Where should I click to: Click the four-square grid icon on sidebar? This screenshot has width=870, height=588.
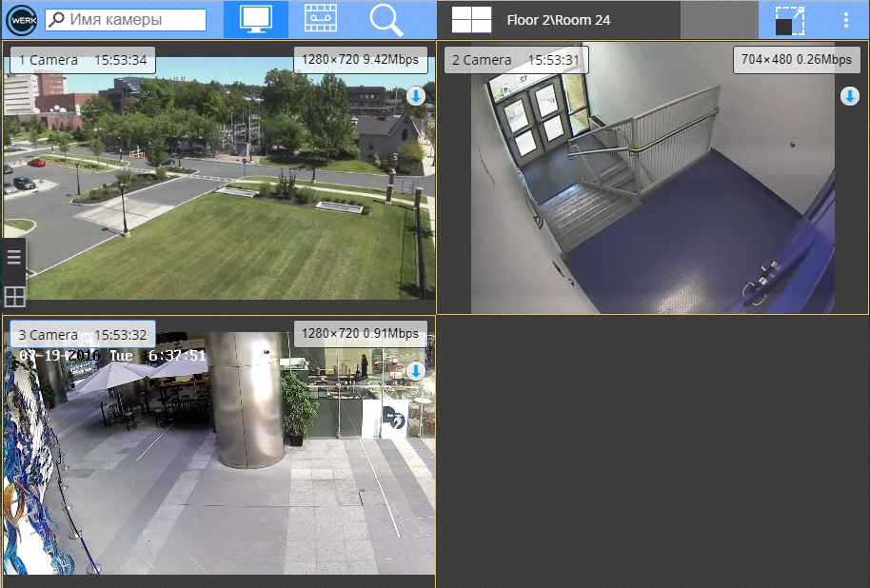pyautogui.click(x=14, y=296)
